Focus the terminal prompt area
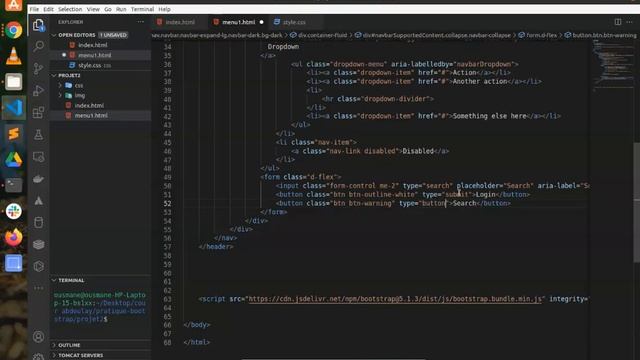 pyautogui.click(x=100, y=307)
